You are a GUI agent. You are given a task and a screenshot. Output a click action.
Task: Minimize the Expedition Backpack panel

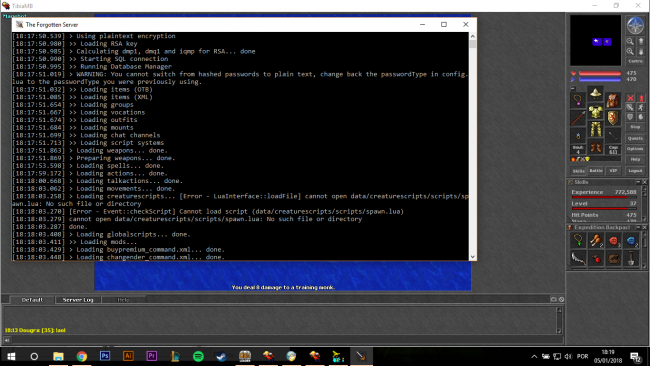point(638,227)
